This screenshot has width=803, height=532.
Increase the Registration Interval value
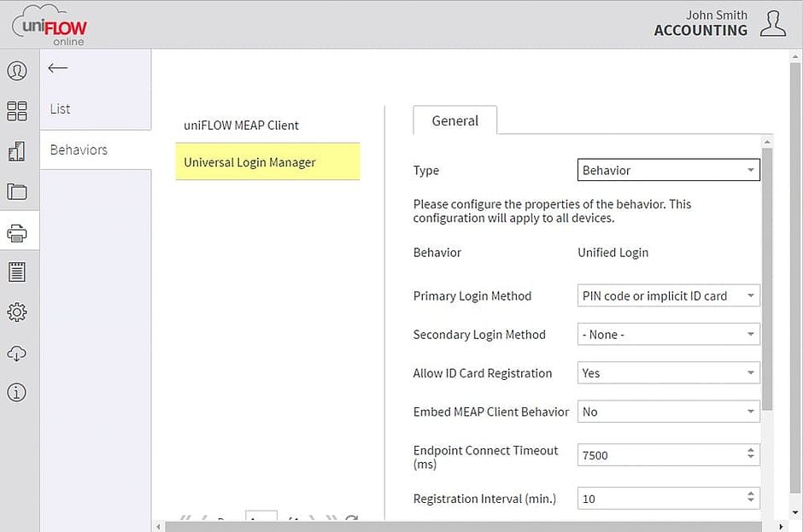[751, 493]
